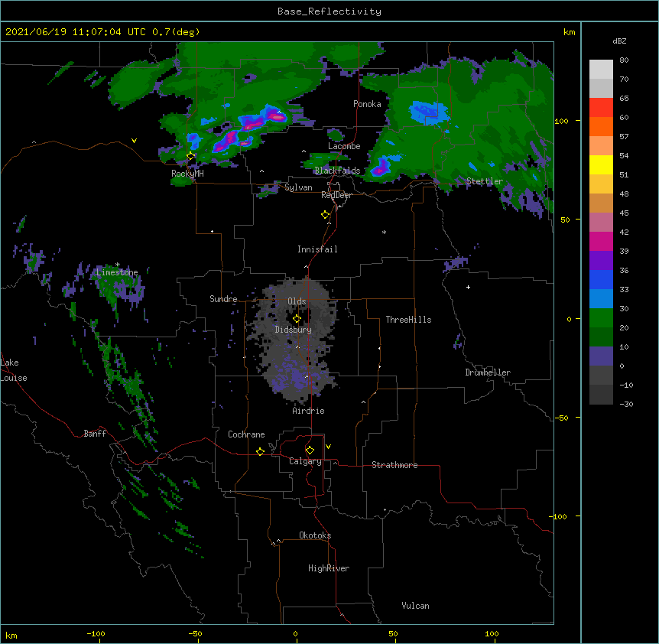The height and width of the screenshot is (644, 659).
Task: Click the Lake Louise label
Action: [14, 370]
